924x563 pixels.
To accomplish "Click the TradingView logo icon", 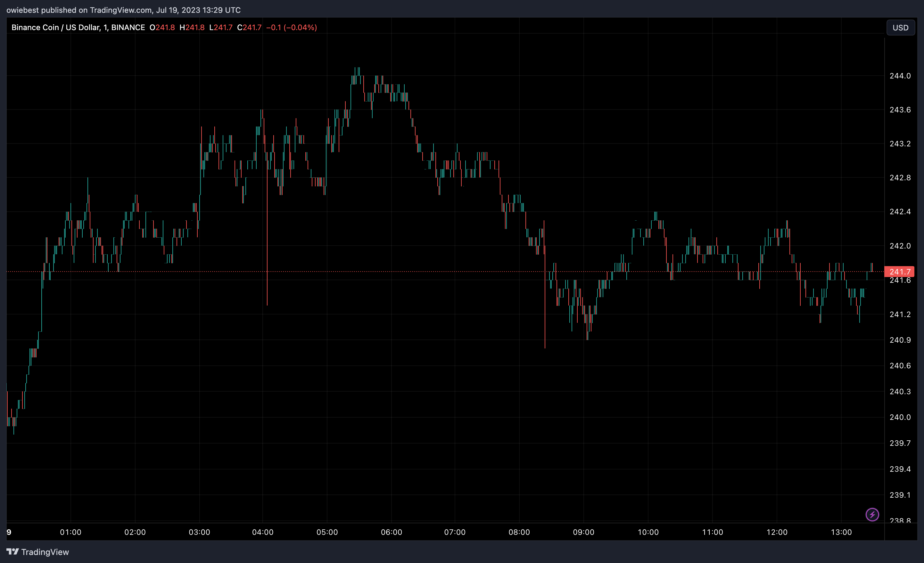I will tap(12, 551).
